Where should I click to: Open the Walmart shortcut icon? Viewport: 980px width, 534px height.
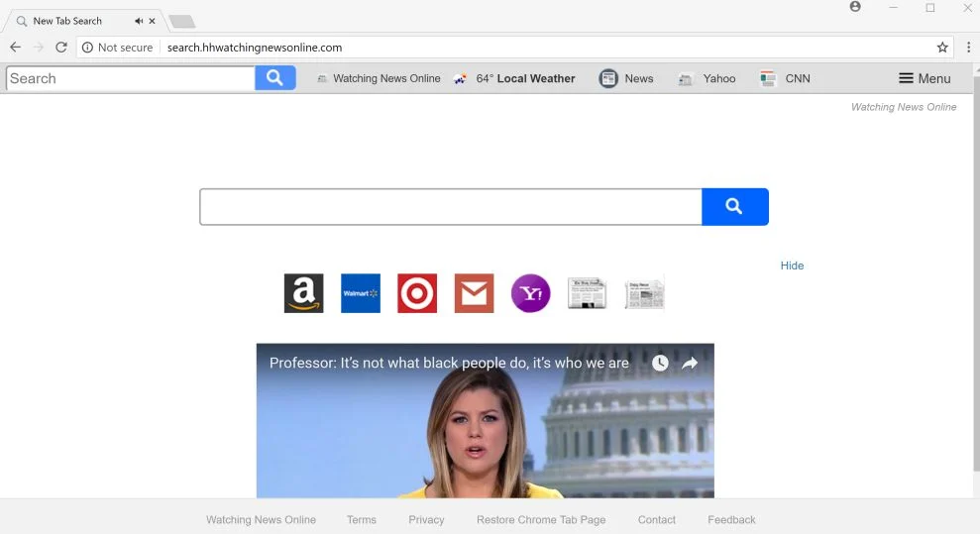point(361,293)
